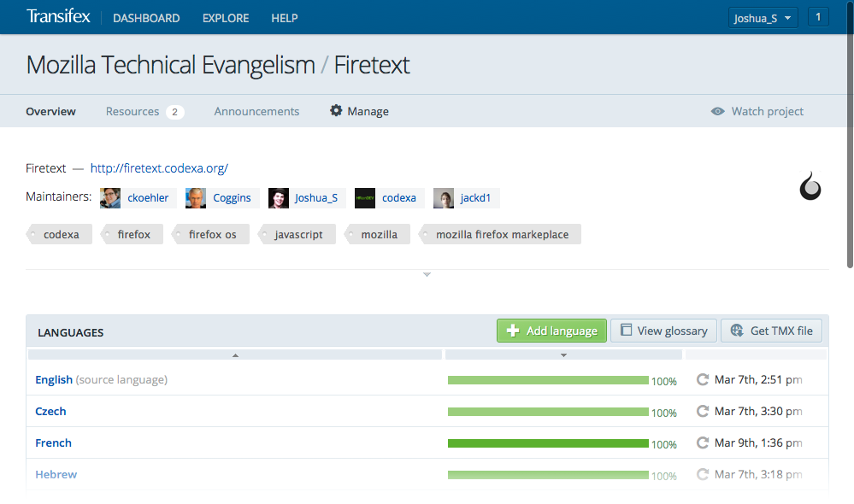Image resolution: width=854 pixels, height=504 pixels.
Task: Click refresh icon in the Hebrew row
Action: 703,474
